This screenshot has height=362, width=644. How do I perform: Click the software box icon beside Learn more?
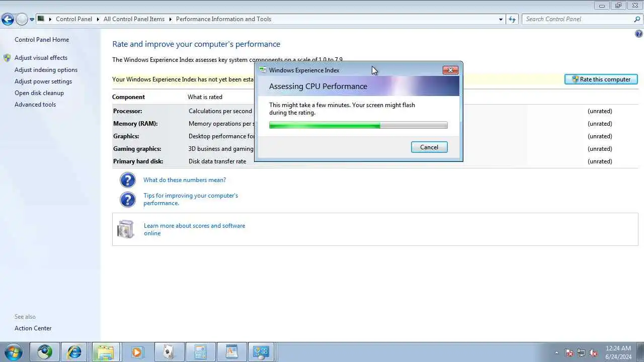(x=126, y=229)
